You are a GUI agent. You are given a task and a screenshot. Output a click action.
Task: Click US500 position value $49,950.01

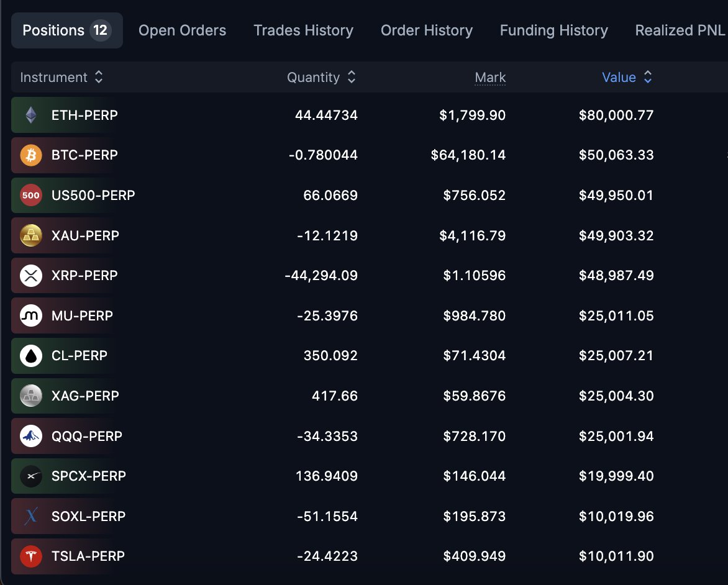click(616, 196)
